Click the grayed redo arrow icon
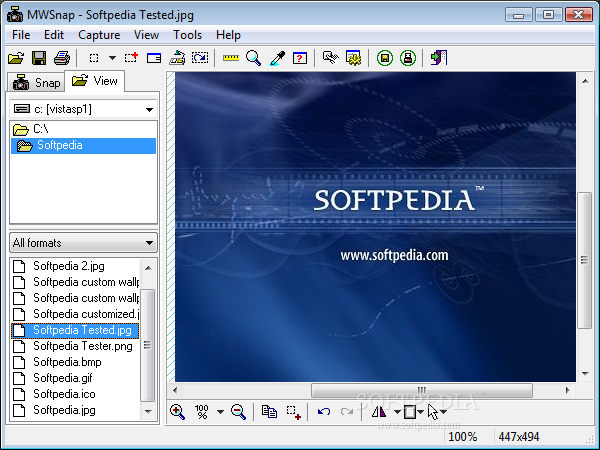 (x=347, y=412)
